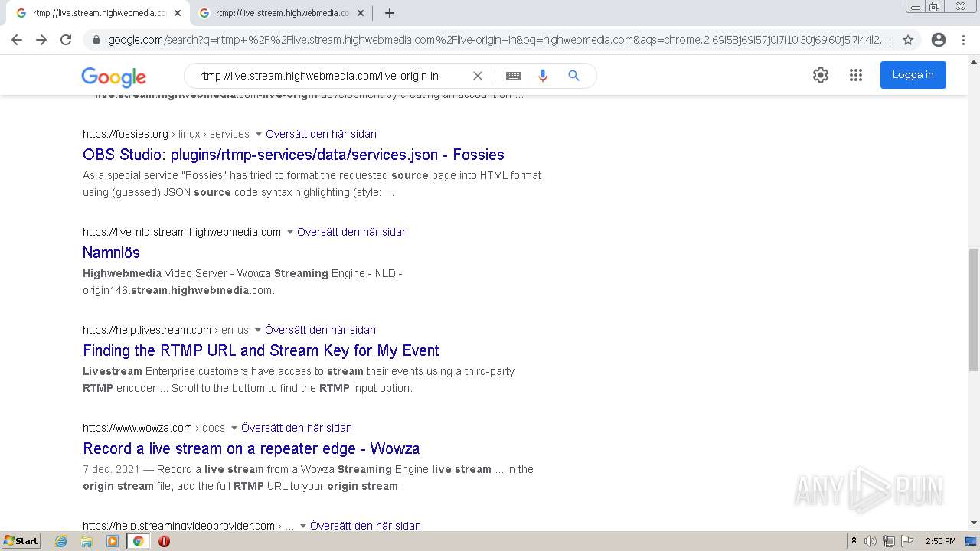The image size is (980, 551).
Task: Go back to previous page
Action: point(17,40)
